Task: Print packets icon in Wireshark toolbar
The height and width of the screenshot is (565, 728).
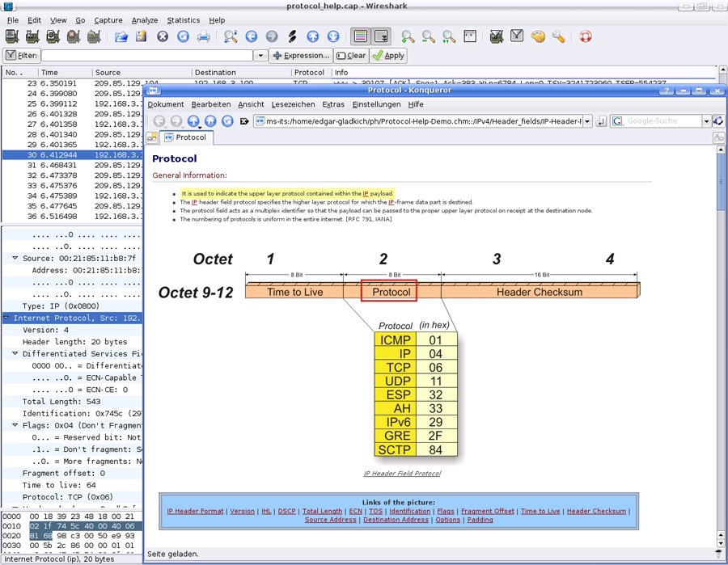Action: click(203, 36)
